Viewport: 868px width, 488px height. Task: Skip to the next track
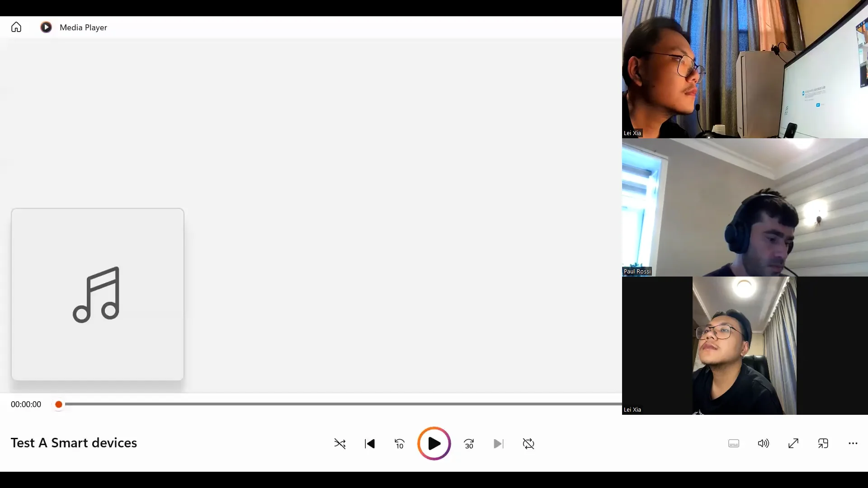click(499, 444)
